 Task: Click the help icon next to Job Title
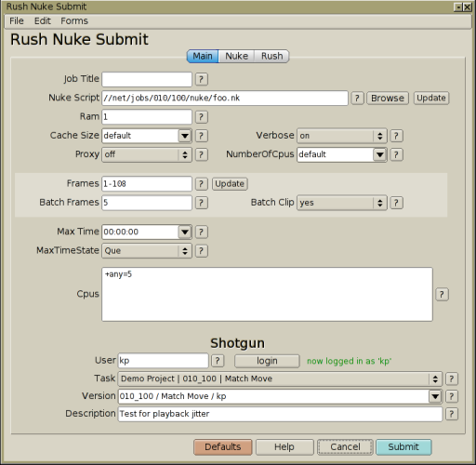[202, 79]
